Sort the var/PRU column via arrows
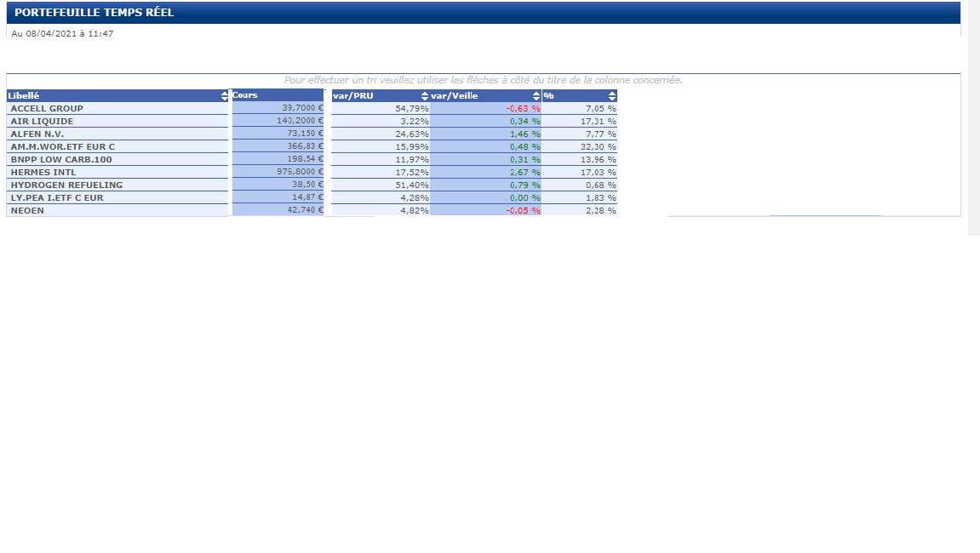This screenshot has height=553, width=980. [x=424, y=95]
